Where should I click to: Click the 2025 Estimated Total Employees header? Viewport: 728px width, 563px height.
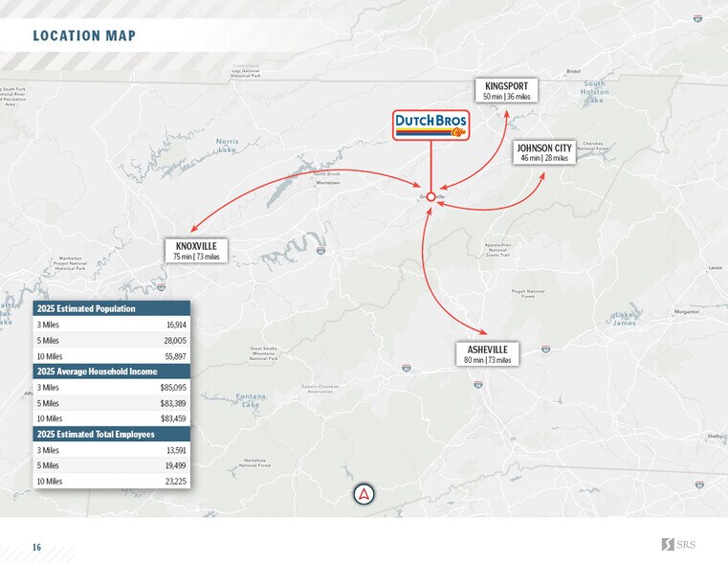(111, 434)
